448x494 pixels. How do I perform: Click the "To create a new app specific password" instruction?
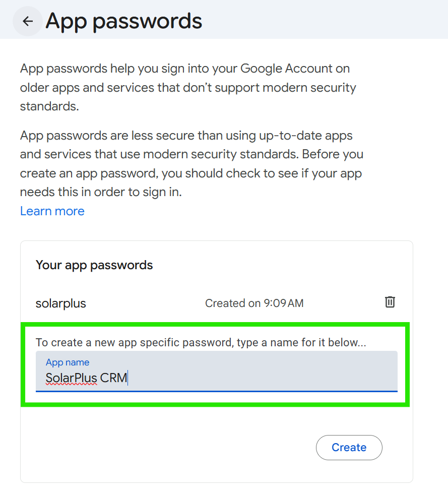(201, 343)
